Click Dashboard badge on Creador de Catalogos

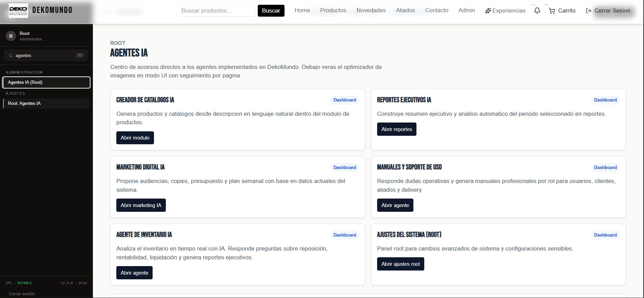tap(345, 100)
